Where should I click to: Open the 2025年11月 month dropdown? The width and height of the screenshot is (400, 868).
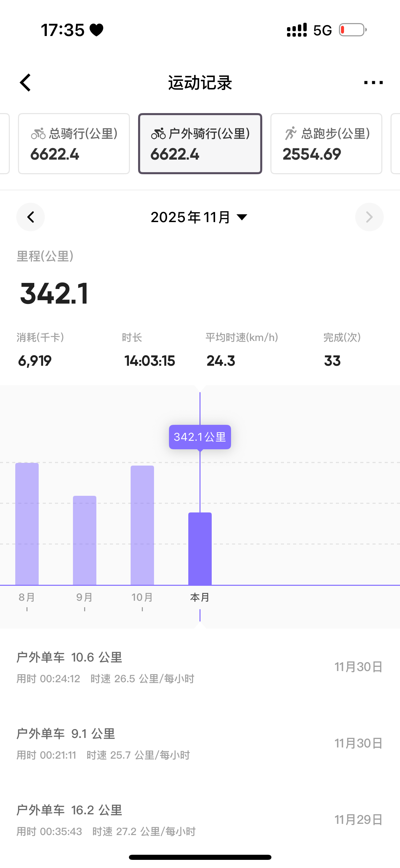(x=199, y=217)
